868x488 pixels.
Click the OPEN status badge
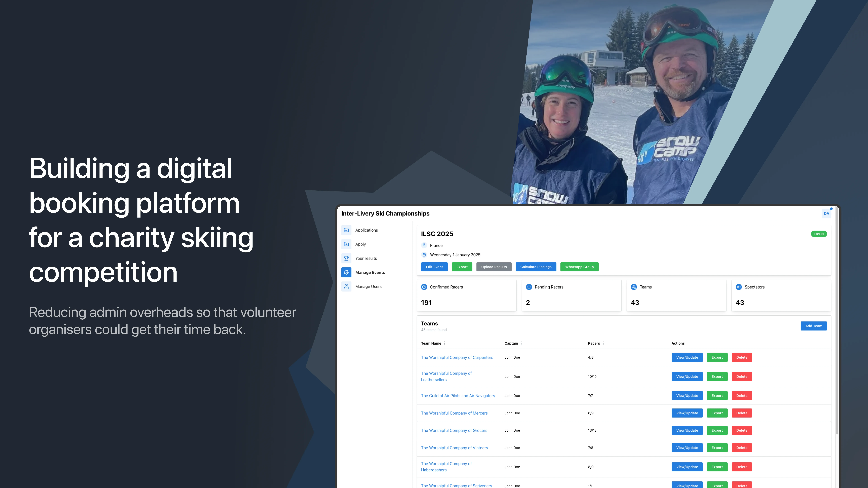click(x=819, y=234)
